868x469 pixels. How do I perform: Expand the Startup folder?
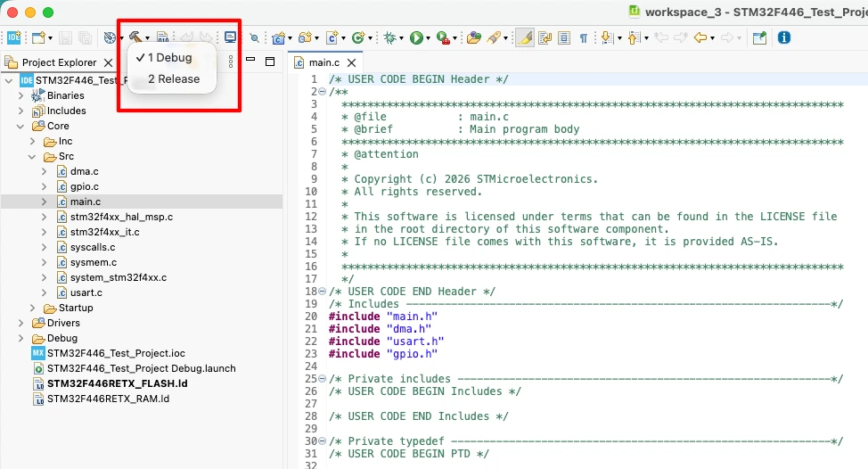coord(32,308)
